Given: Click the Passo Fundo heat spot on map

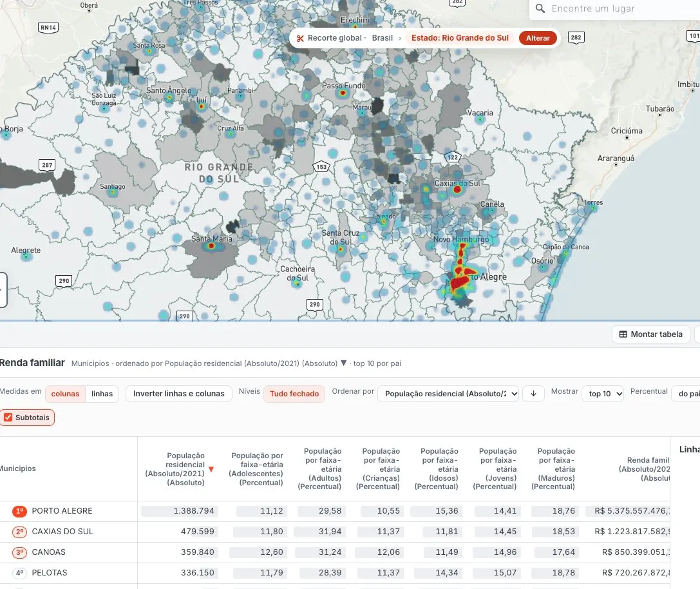Looking at the screenshot, I should click(x=343, y=93).
